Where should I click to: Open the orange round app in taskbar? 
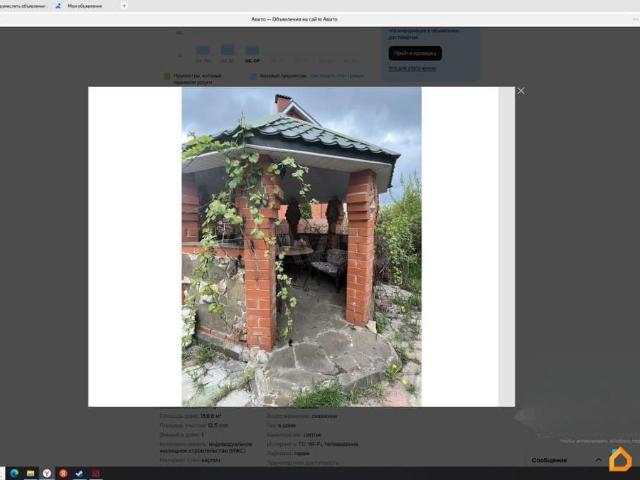(63, 473)
